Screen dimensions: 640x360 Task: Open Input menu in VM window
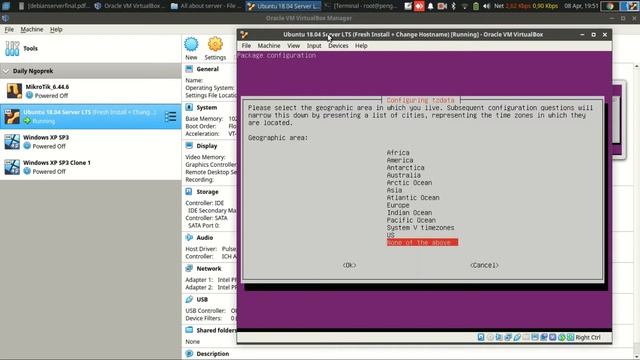click(x=314, y=46)
